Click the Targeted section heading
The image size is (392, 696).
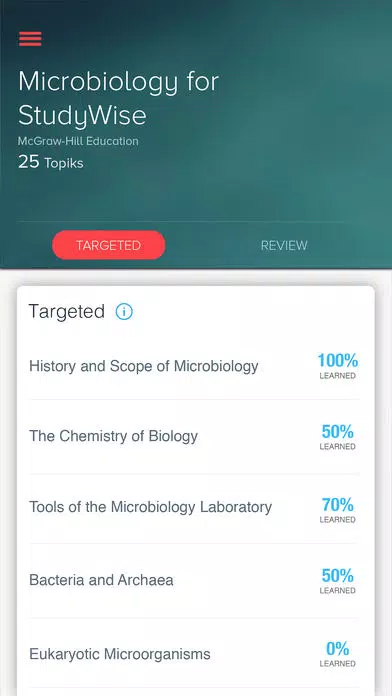point(67,312)
